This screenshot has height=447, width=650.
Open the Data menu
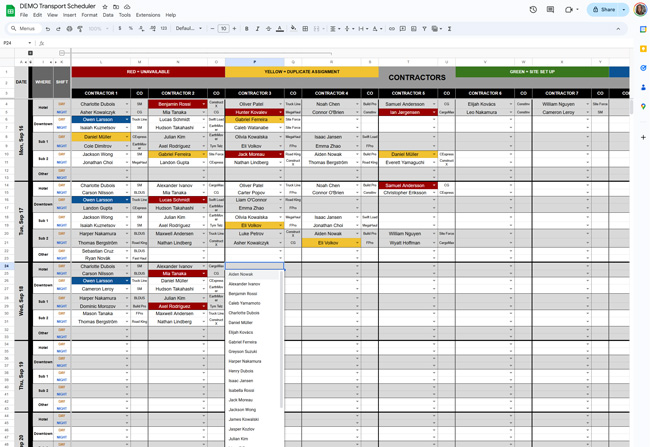pyautogui.click(x=108, y=15)
